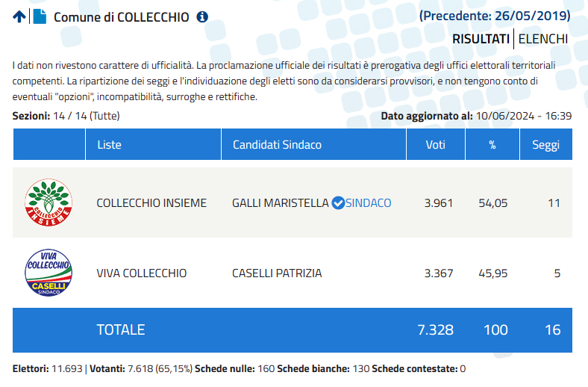Click the Collecchio Insieme party logo
Viewport: 588px width, 387px height.
tap(49, 202)
